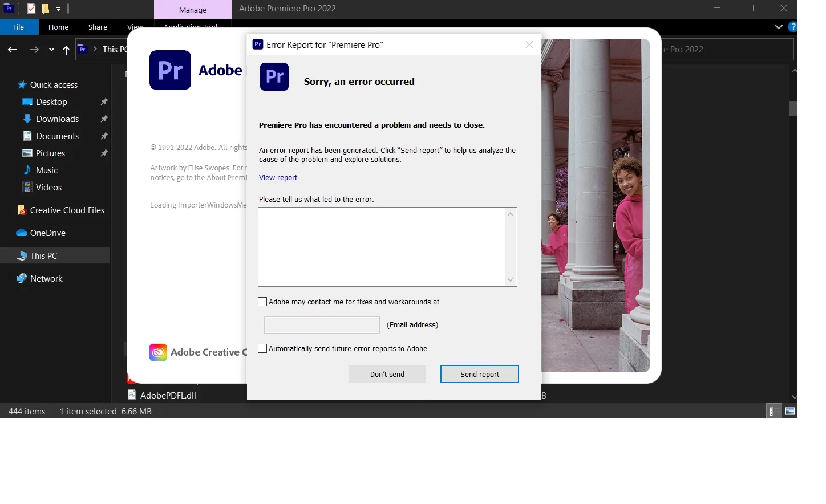The height and width of the screenshot is (504, 826).
Task: Open recent locations dropdown arrow
Action: pos(51,50)
